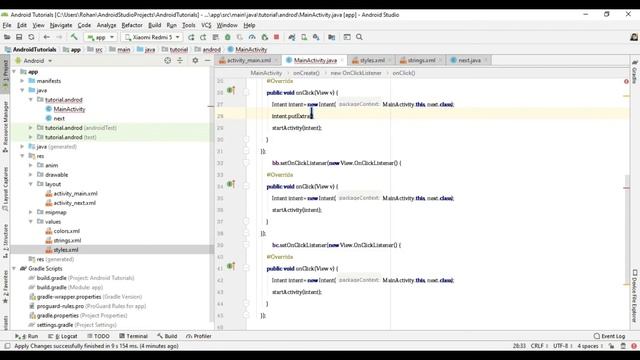Viewport: 640px width, 360px height.
Task: Click the Apply Code Changes icon
Action: (x=203, y=37)
